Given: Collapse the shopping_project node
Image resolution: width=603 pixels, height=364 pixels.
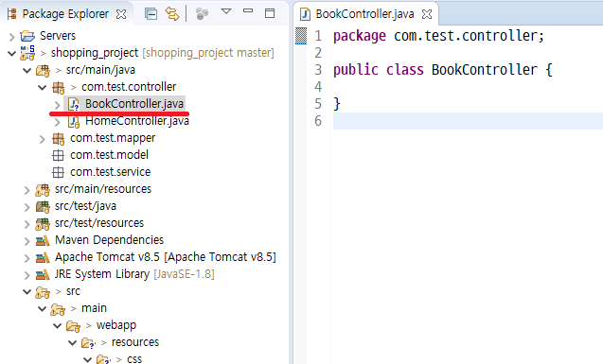Looking at the screenshot, I should [12, 53].
